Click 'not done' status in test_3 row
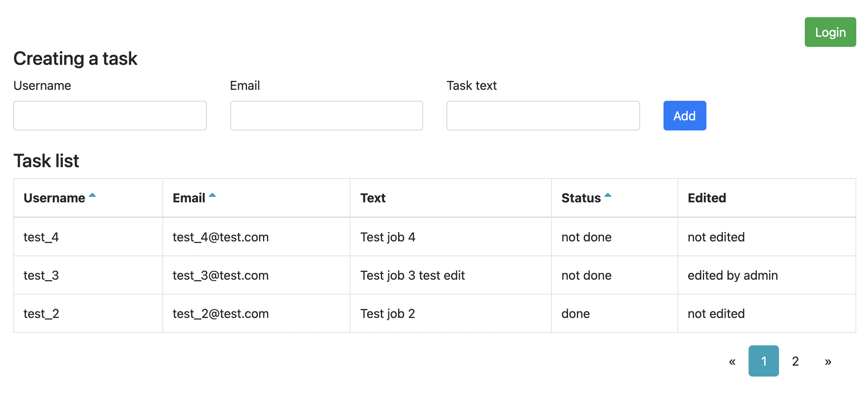The width and height of the screenshot is (868, 400). 586,275
